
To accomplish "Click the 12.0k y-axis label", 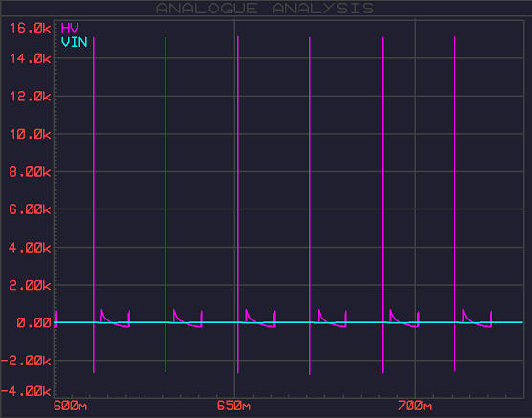I will pos(31,97).
